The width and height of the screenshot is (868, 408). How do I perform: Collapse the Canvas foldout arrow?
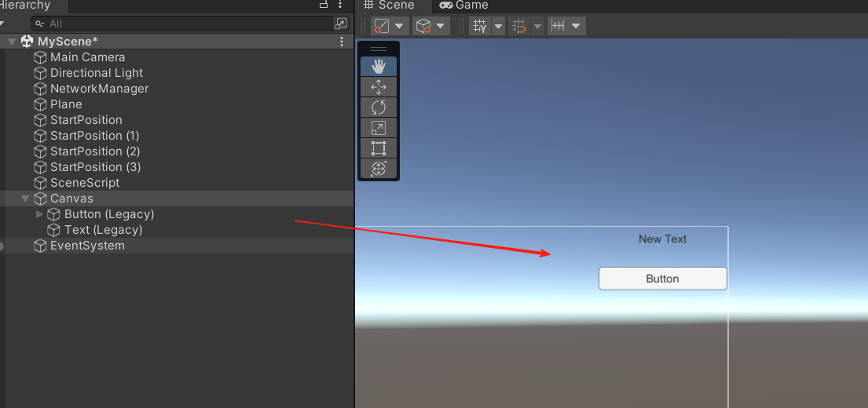(x=25, y=199)
